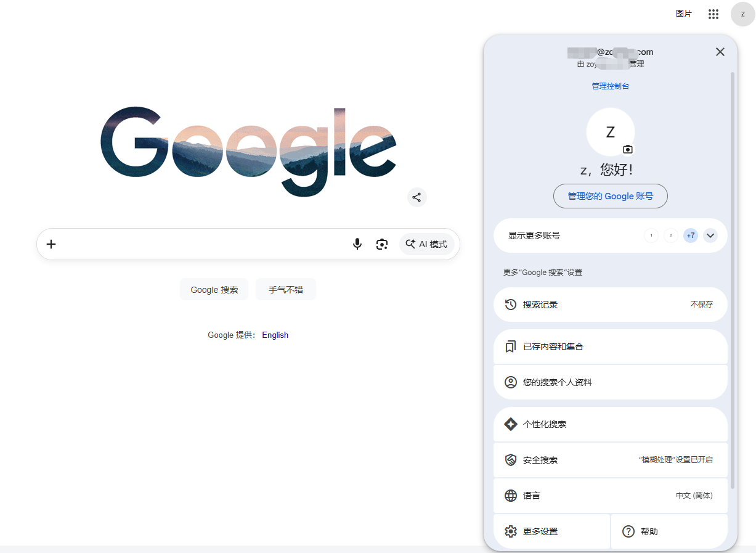Share the Google doodle via share icon
756x553 pixels.
click(x=417, y=197)
